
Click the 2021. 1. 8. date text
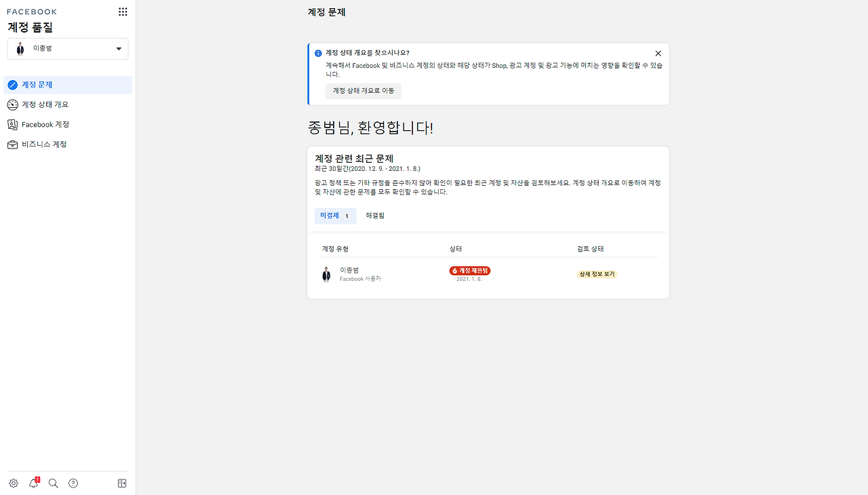pyautogui.click(x=469, y=279)
